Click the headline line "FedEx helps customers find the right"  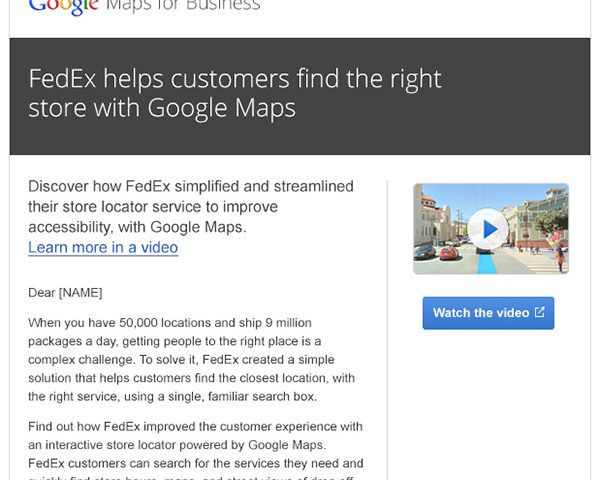(235, 80)
